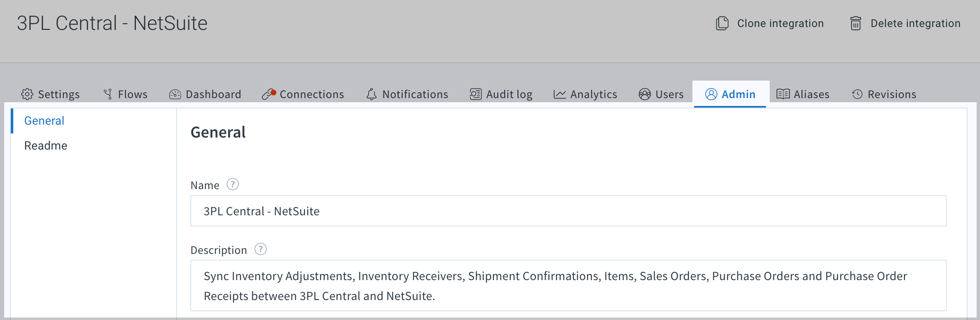Click the Aliases book icon
Screen dimensions: 980x320
click(783, 94)
